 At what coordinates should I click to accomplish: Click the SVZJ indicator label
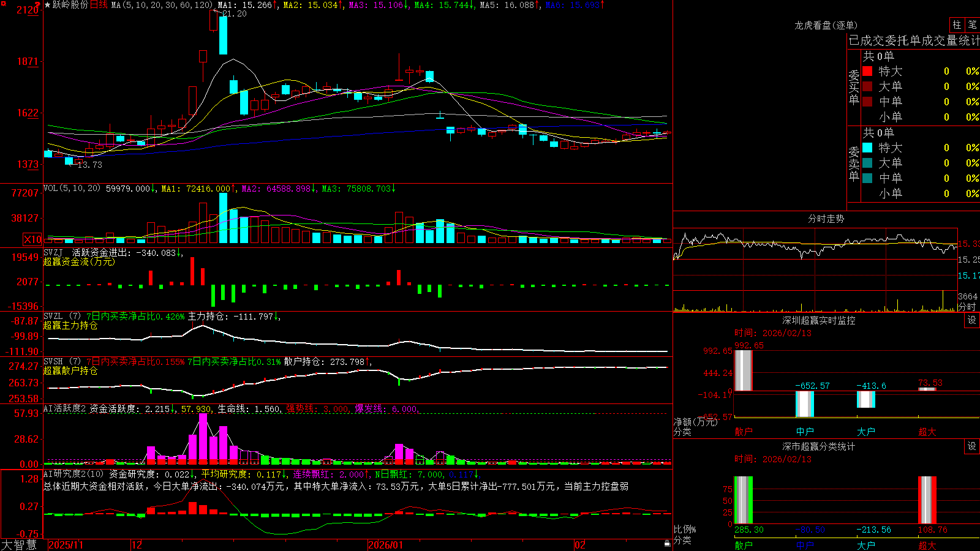tap(53, 252)
